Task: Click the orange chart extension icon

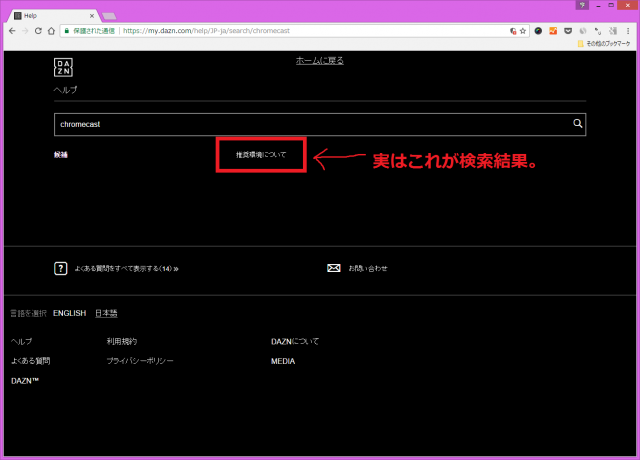Action: [x=553, y=31]
